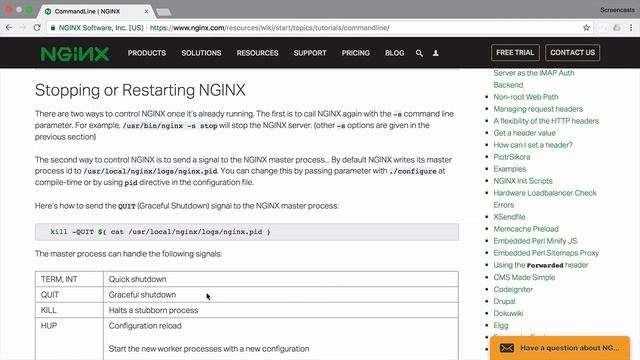Viewport: 640px width, 360px height.
Task: Click './configure' inline code text
Action: point(413,171)
